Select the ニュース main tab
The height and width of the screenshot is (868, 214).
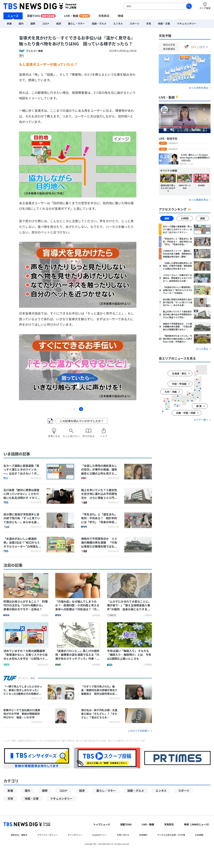click(x=13, y=16)
